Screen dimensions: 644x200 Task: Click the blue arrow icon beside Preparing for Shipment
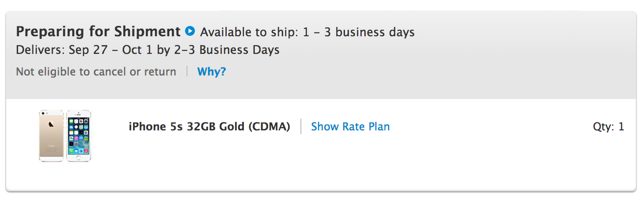coord(190,32)
